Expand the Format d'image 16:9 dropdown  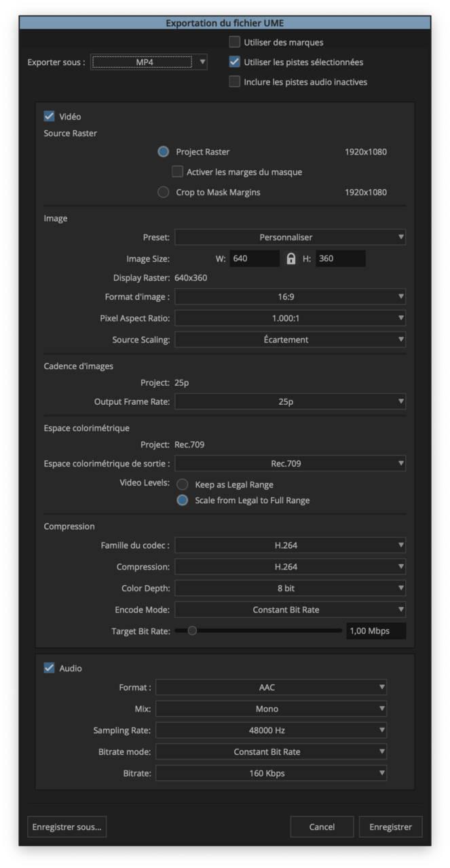(x=290, y=296)
